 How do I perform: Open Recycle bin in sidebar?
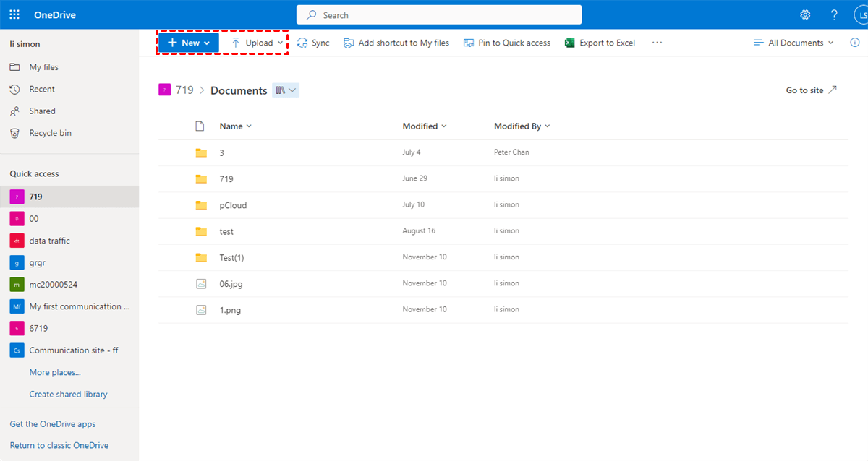[50, 133]
